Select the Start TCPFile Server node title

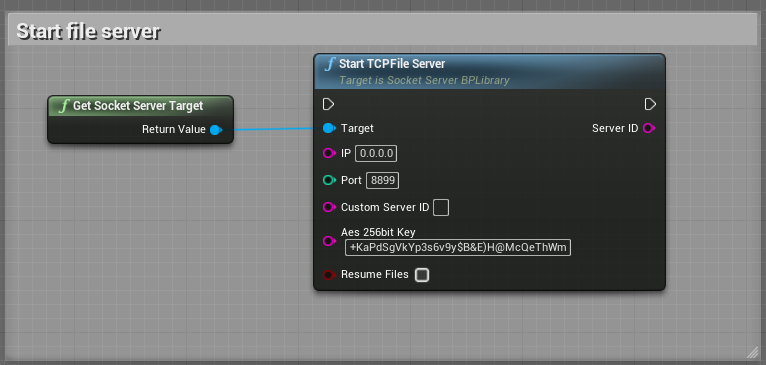click(392, 64)
